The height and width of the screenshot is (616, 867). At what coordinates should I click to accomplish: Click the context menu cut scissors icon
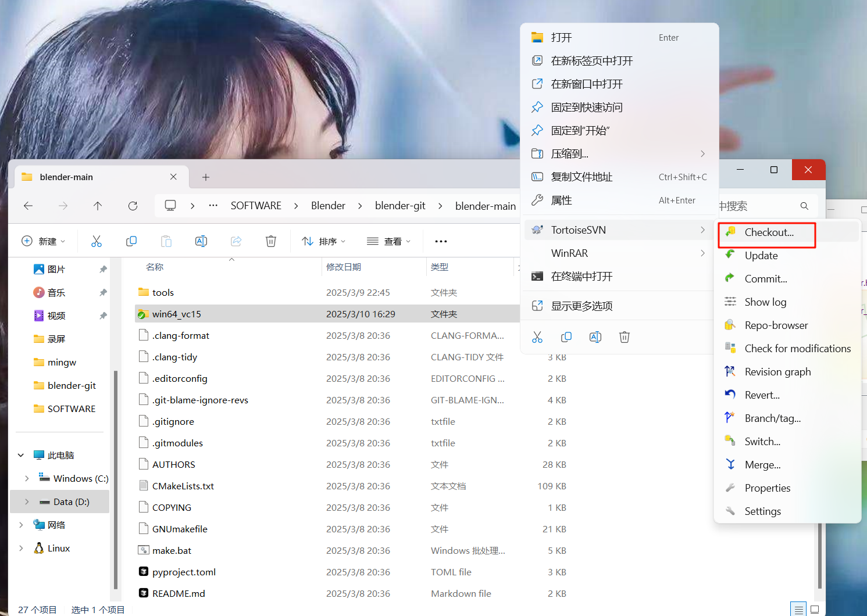pyautogui.click(x=537, y=337)
